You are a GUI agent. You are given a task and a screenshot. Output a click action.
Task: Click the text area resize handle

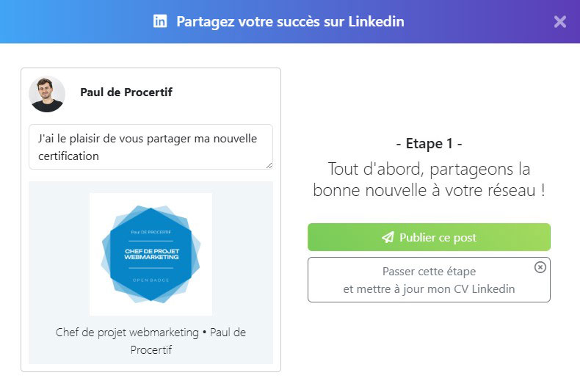(x=269, y=165)
